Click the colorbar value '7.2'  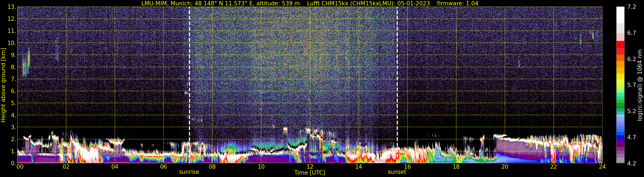click(632, 7)
